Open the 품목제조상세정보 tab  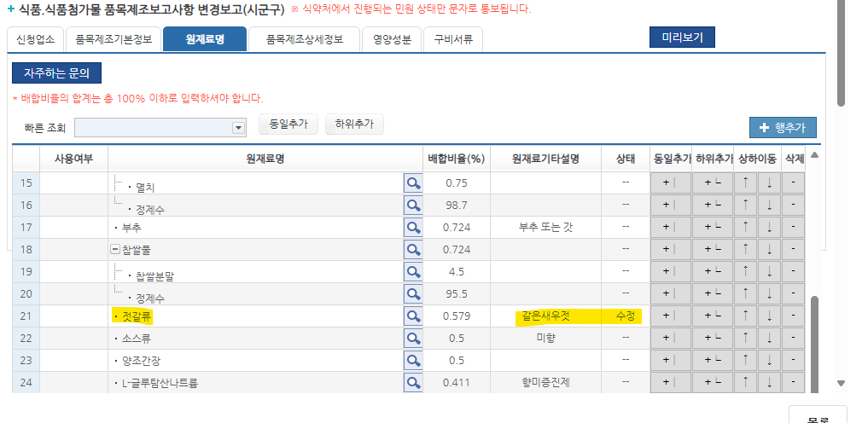304,39
